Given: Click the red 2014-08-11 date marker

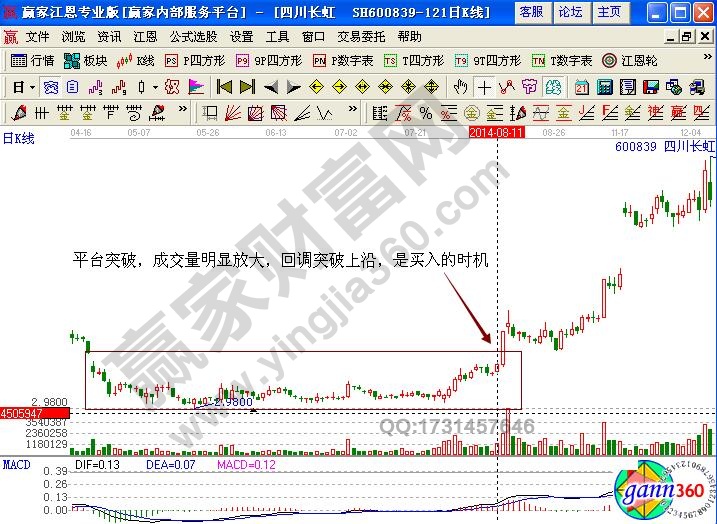Looking at the screenshot, I should pyautogui.click(x=497, y=131).
